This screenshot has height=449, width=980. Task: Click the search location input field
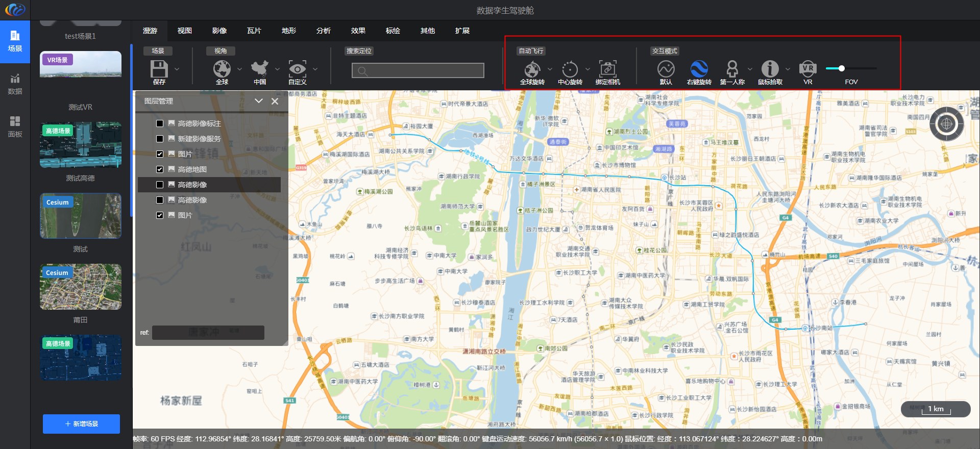(x=418, y=70)
